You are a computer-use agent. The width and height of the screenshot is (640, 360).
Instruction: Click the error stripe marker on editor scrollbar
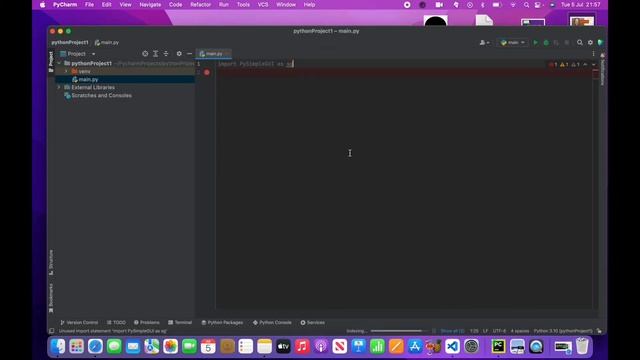click(x=596, y=70)
